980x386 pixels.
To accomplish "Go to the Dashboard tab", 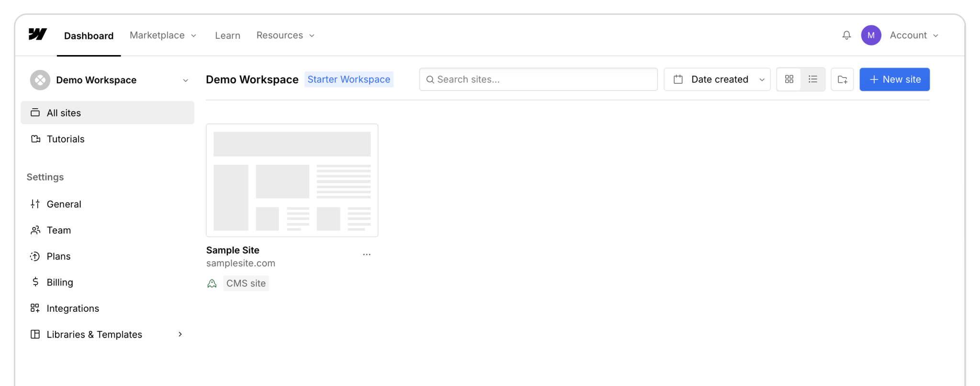I will (89, 36).
